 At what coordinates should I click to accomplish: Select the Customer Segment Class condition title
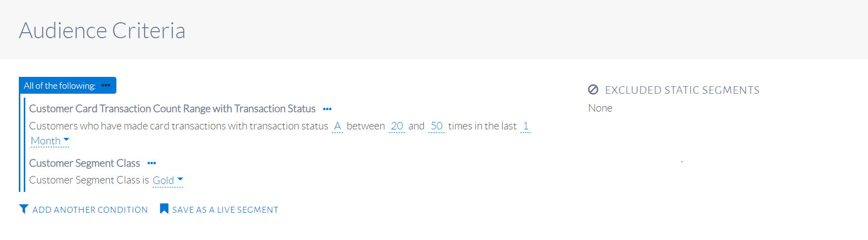[85, 163]
